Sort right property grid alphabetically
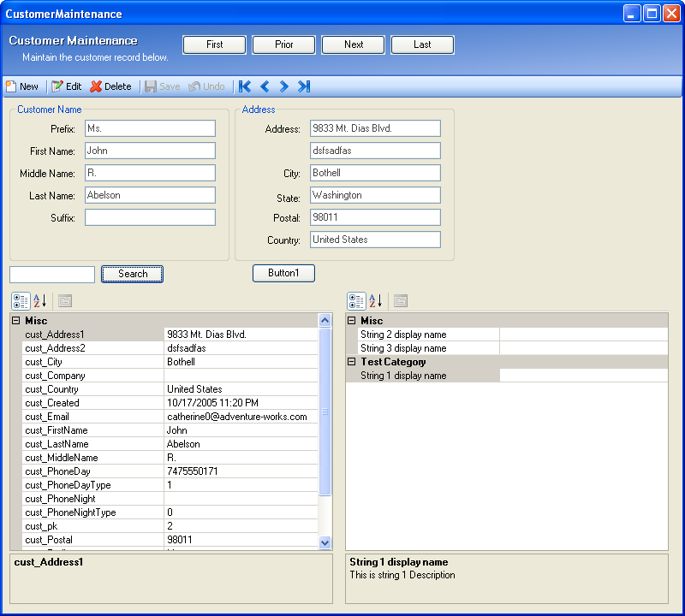The image size is (685, 616). [x=375, y=301]
